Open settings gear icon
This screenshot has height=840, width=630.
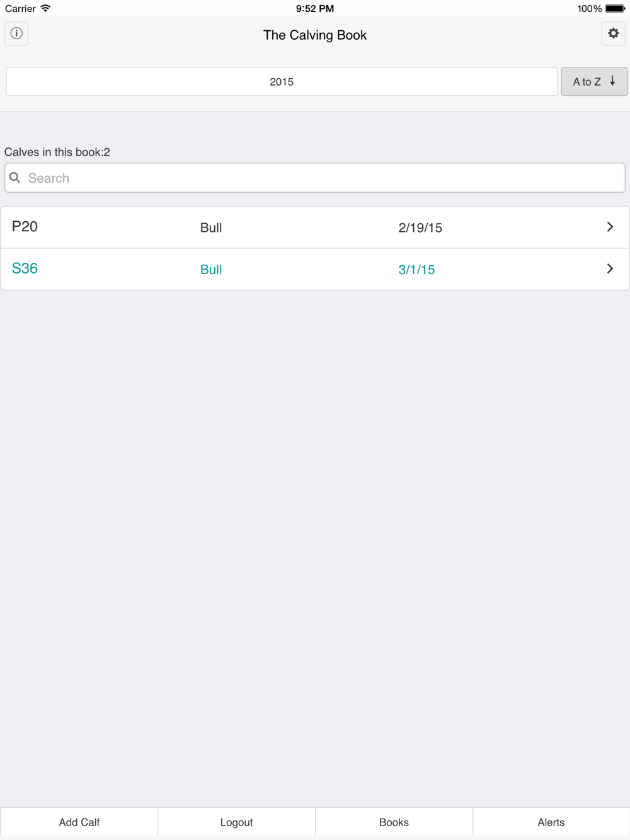tap(613, 33)
